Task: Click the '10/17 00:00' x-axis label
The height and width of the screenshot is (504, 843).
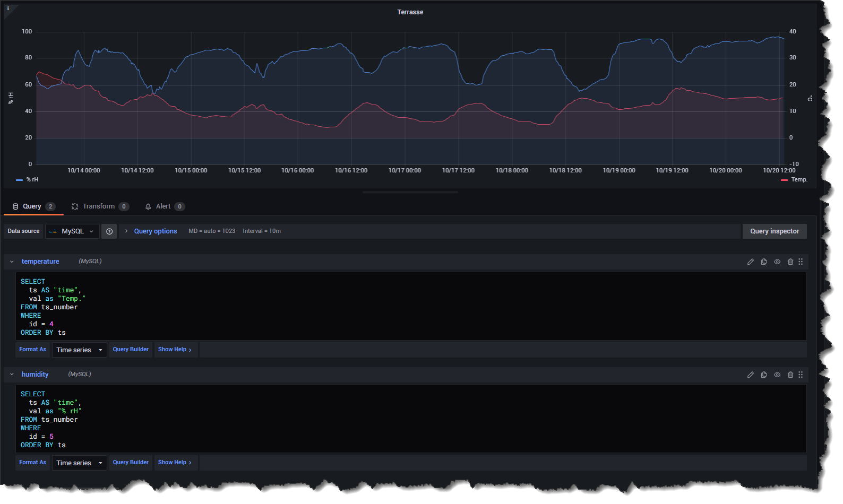Action: 405,171
